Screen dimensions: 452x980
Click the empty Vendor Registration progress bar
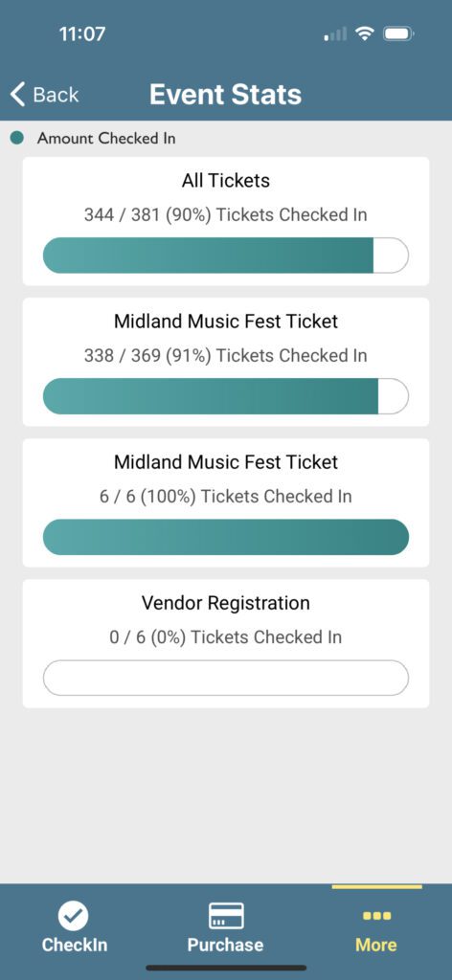pos(226,678)
